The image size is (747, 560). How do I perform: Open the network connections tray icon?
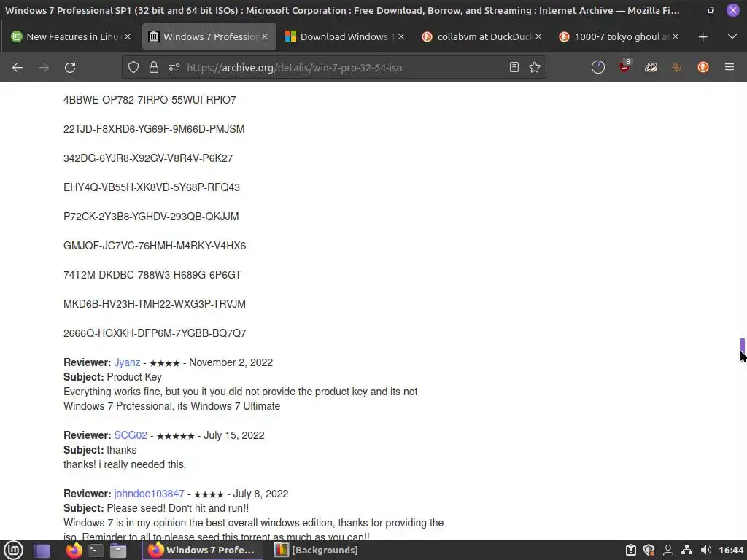point(686,550)
